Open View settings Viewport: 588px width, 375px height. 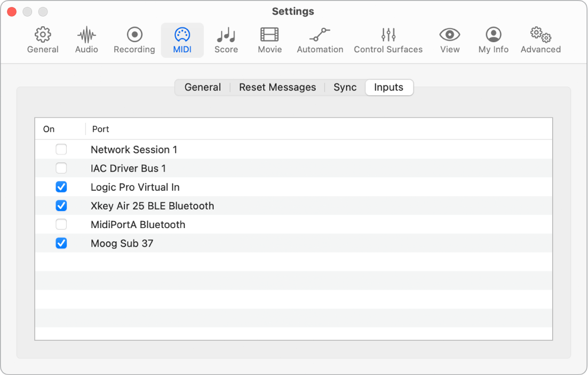tap(449, 40)
